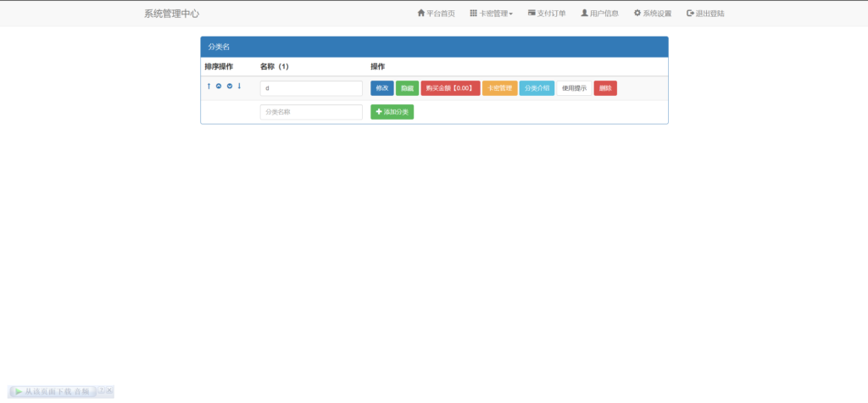
Task: Click the blue 修改 button
Action: [x=381, y=88]
